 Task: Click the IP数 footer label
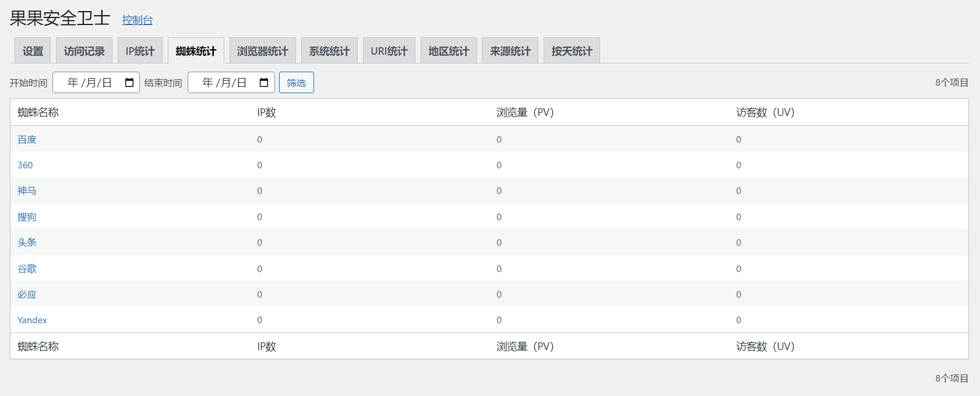[x=266, y=346]
